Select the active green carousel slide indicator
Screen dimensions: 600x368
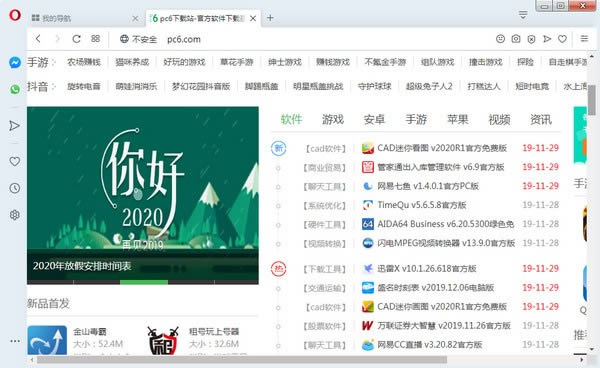(144, 282)
